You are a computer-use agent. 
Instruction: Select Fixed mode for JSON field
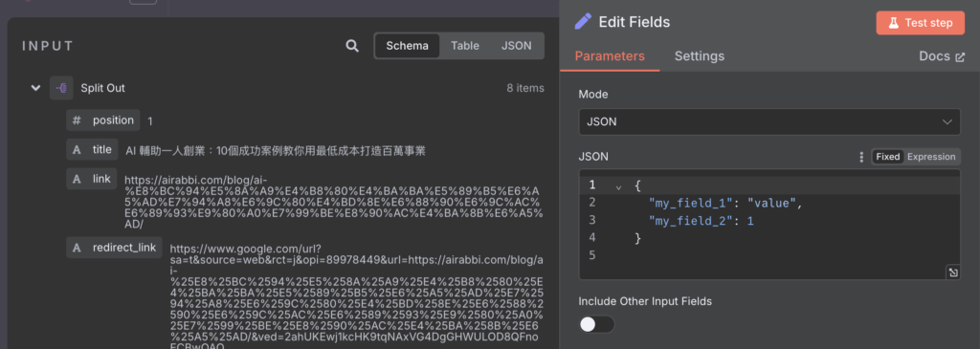[887, 157]
